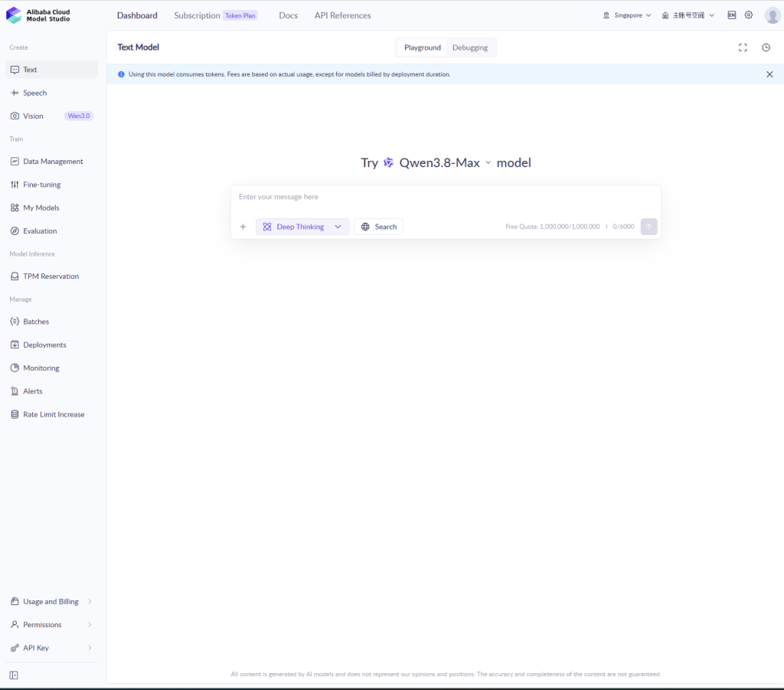Screen dimensions: 784x690
Task: Enter fullscreen mode with the expand icon
Action: tap(743, 47)
